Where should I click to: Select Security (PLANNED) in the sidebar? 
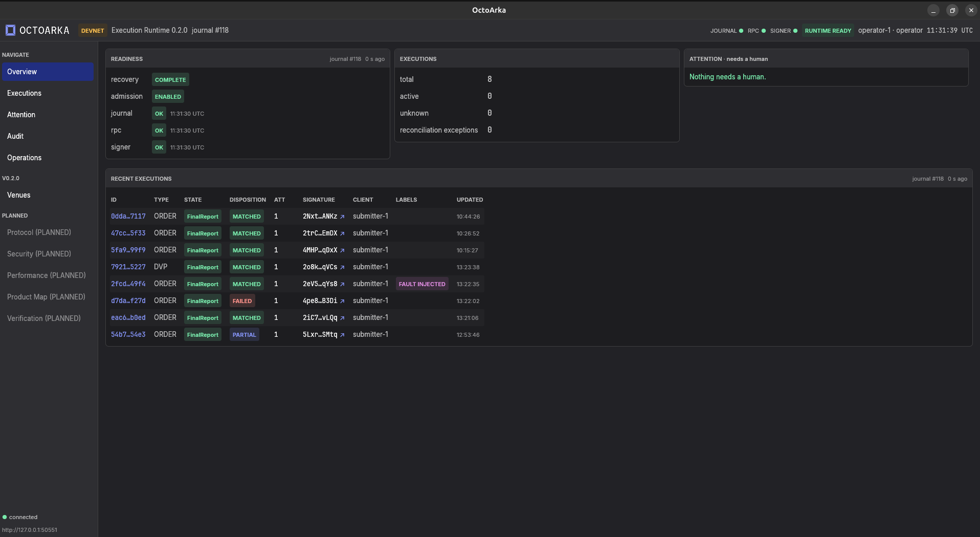[48, 254]
